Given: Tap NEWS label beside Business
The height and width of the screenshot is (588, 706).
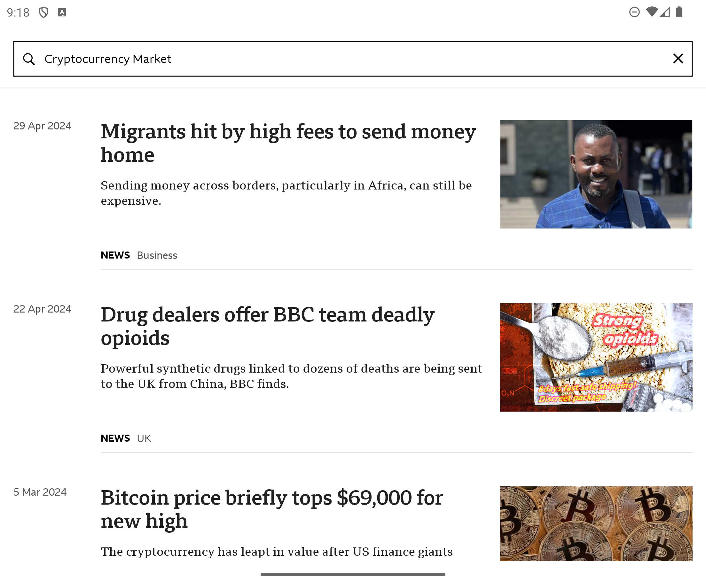Looking at the screenshot, I should pos(115,255).
